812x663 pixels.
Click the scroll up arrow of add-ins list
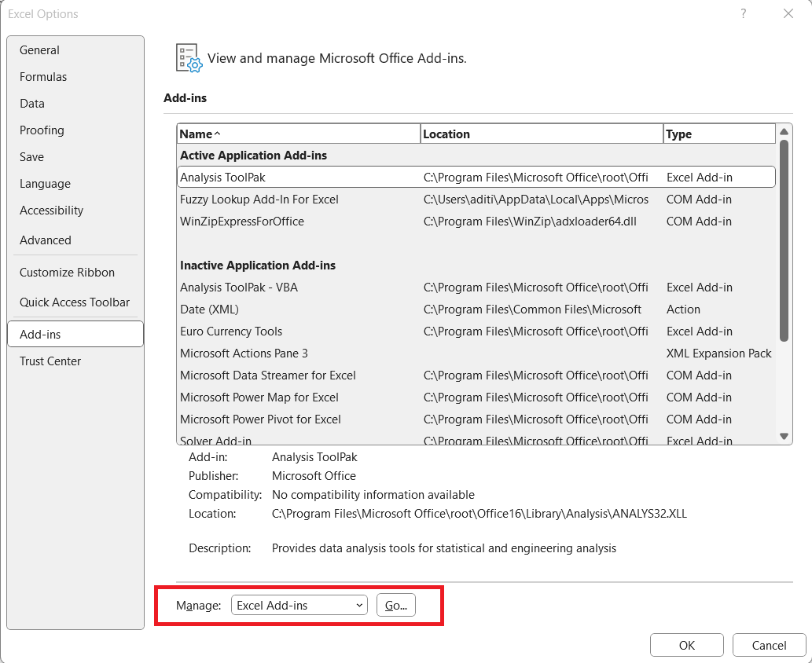coord(784,131)
